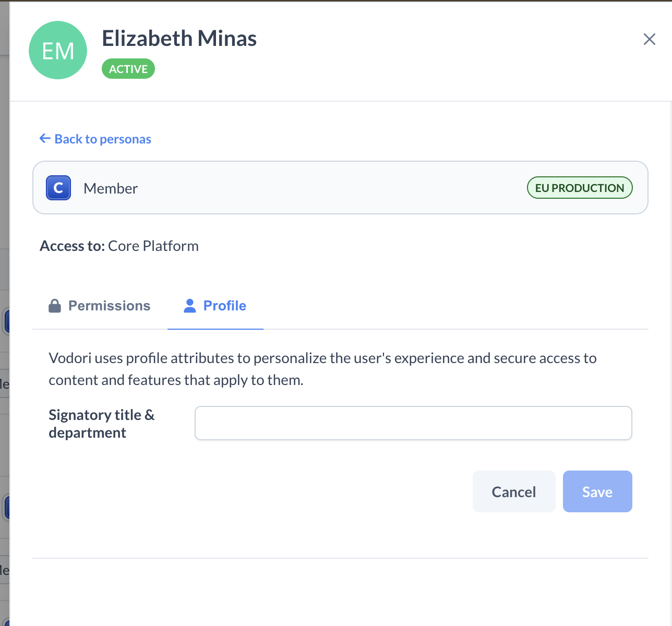Select the Profile tab label
The image size is (672, 626).
pos(224,306)
